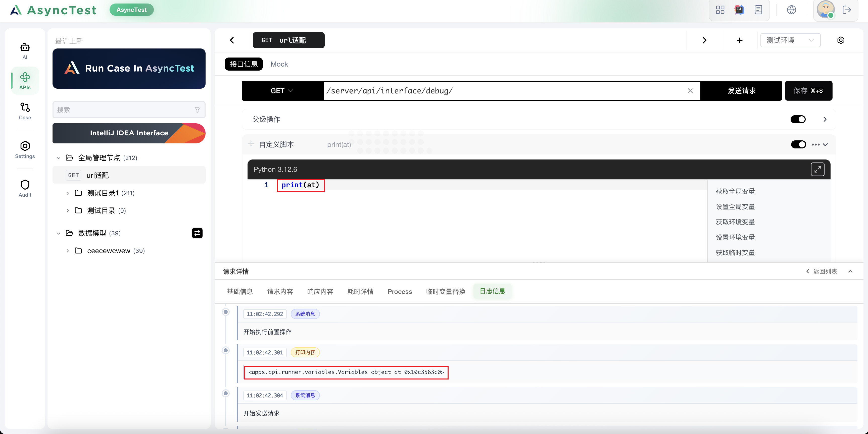Click the swap icon beside 数据模型
868x434 pixels.
197,233
